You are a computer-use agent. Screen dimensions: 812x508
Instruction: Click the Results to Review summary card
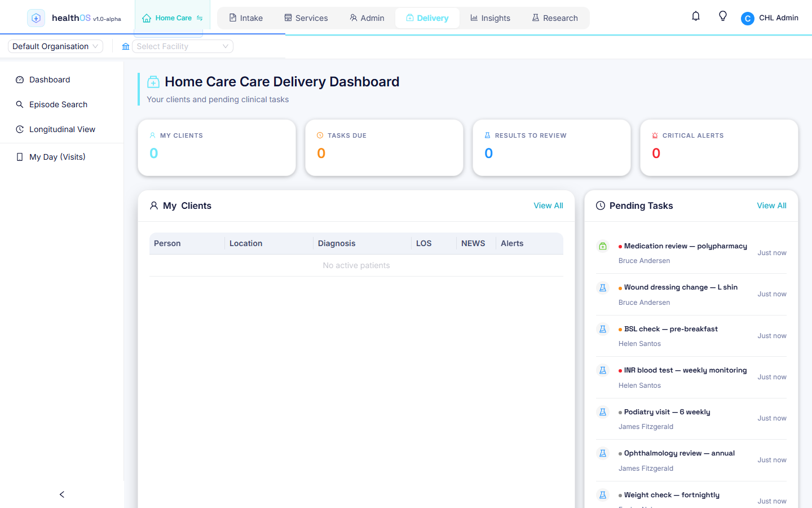click(x=551, y=148)
